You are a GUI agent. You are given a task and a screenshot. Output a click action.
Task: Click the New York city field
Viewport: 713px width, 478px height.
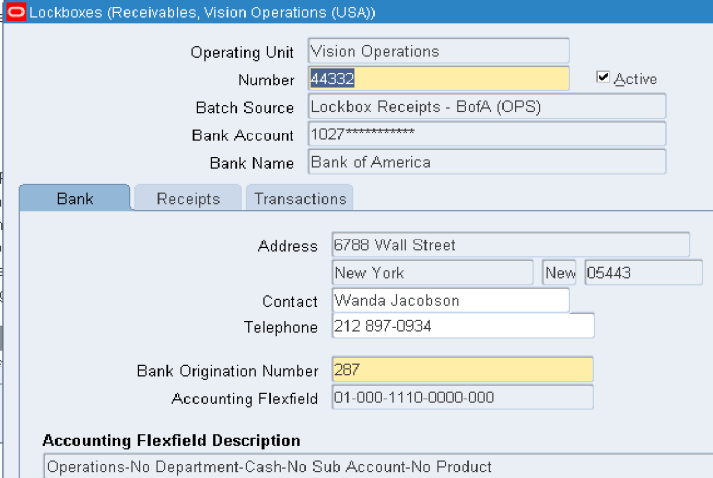(x=432, y=273)
